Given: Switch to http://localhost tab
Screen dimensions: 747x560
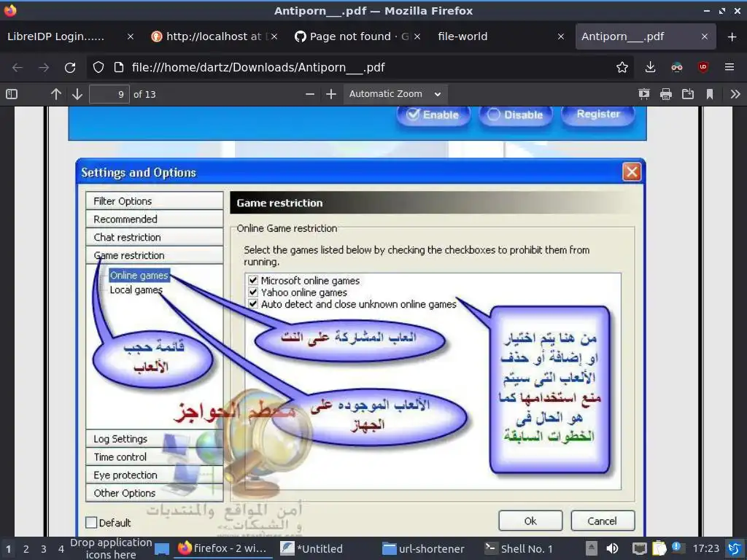Looking at the screenshot, I should 214,36.
